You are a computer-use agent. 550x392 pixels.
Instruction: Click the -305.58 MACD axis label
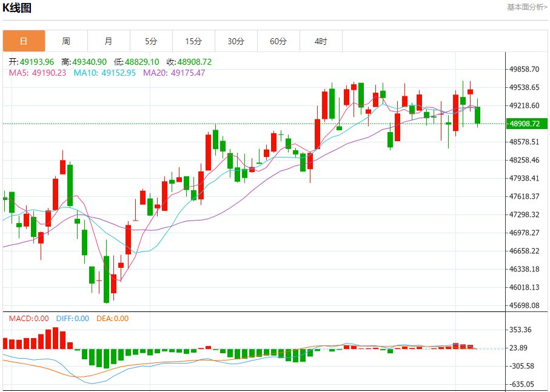(x=521, y=366)
